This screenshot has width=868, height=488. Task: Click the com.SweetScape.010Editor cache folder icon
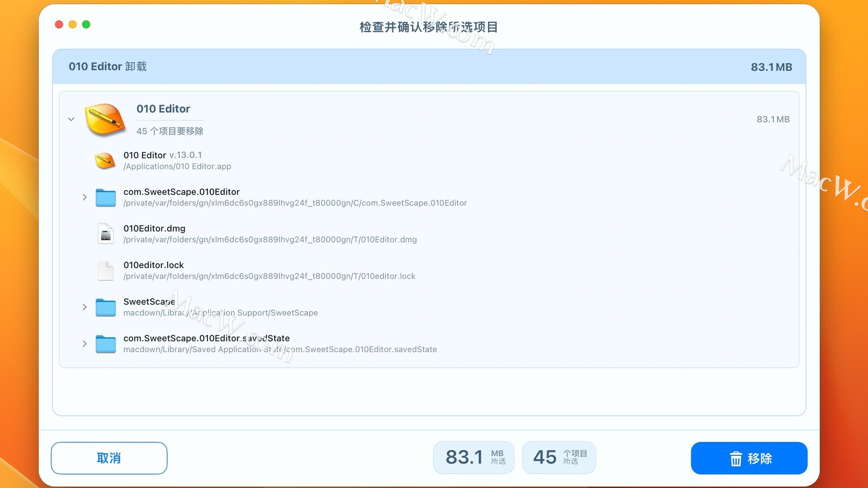[x=106, y=197]
